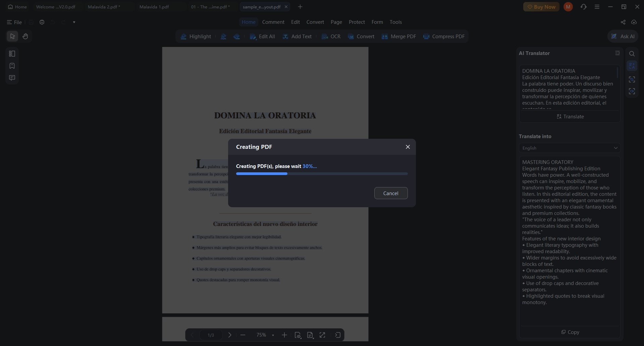644x346 pixels.
Task: Open the hamburger menu in title bar
Action: point(597,7)
